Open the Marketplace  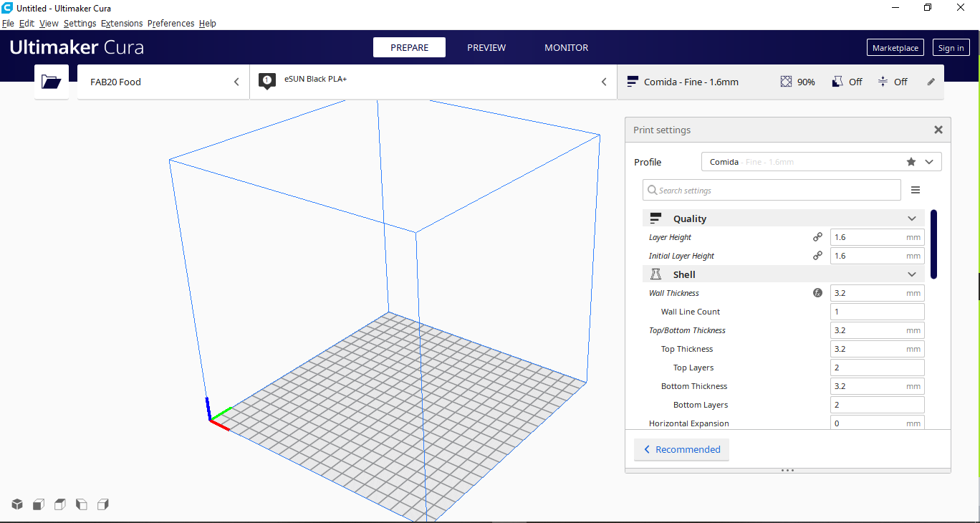(x=895, y=48)
